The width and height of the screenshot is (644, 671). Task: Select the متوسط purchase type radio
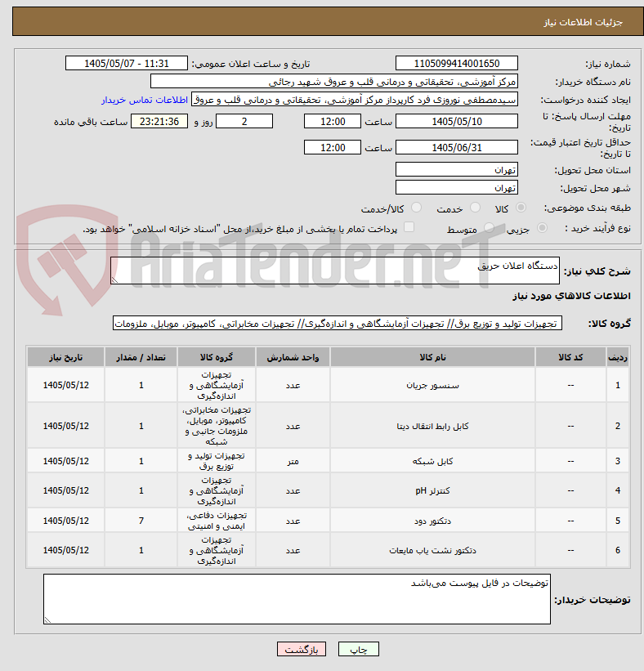(x=489, y=228)
